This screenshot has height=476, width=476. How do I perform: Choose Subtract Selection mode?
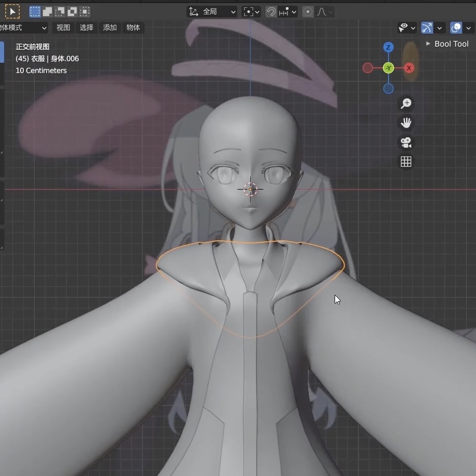(x=60, y=11)
